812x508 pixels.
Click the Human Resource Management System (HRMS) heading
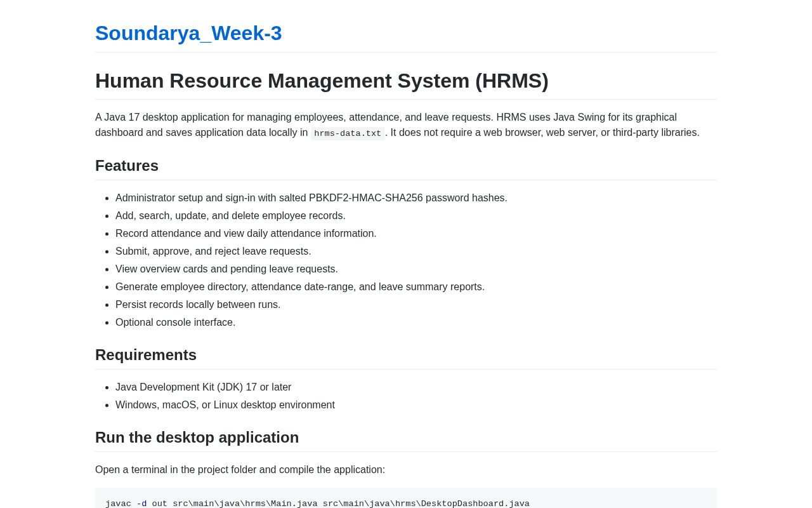point(322,81)
